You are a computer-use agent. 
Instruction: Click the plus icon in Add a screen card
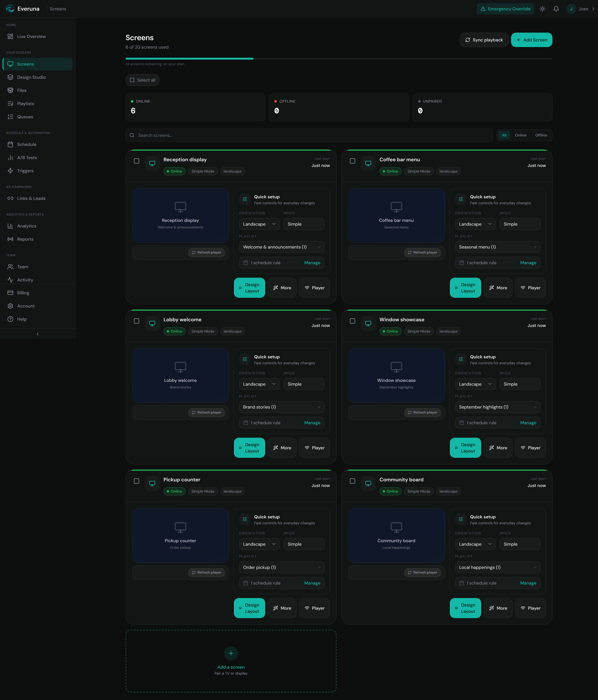pos(231,653)
